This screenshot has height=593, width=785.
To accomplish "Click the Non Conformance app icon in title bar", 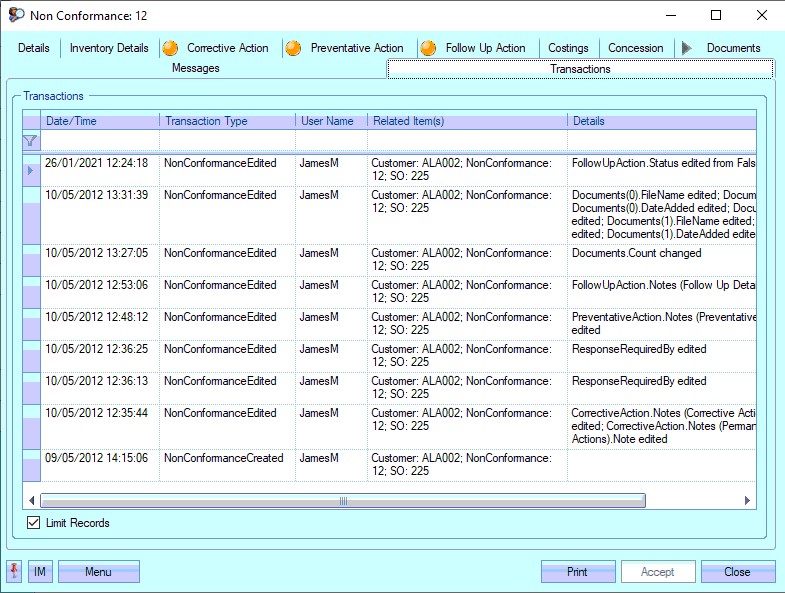I will [16, 15].
